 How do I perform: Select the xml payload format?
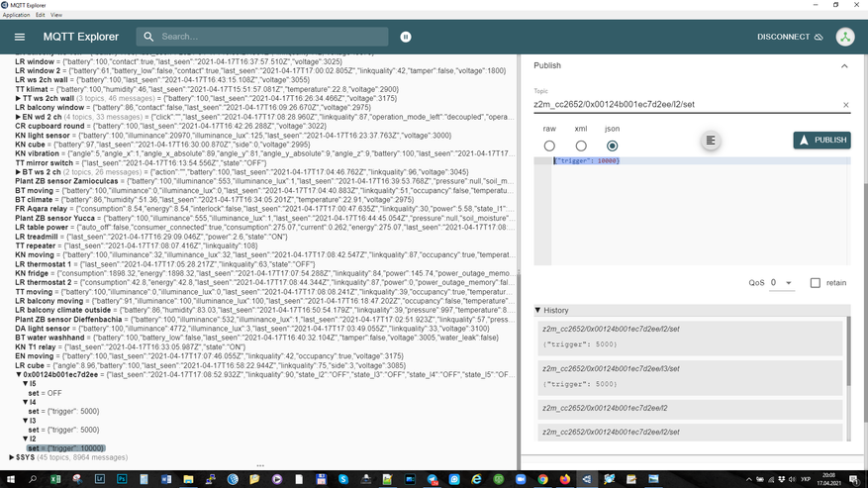(x=581, y=146)
